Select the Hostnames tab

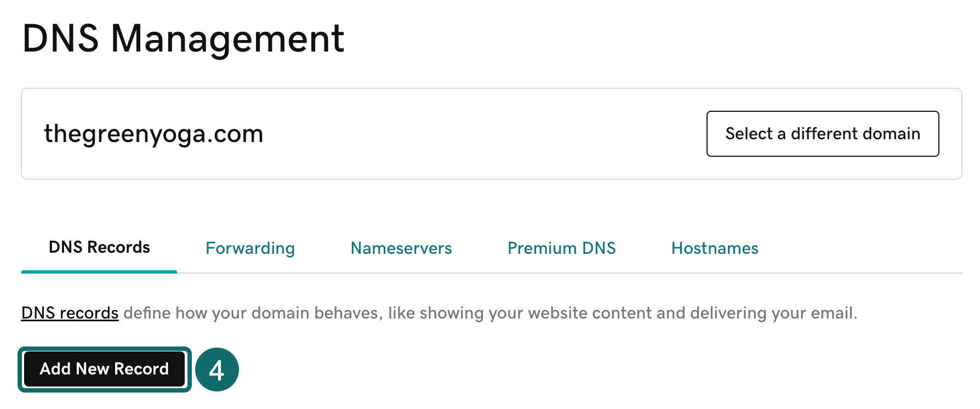[x=715, y=248]
